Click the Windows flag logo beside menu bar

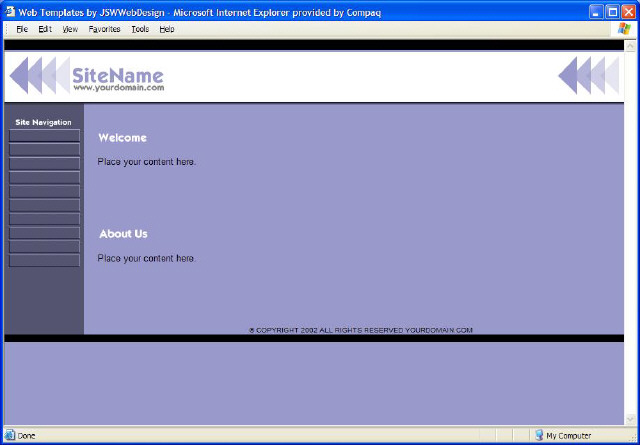click(x=625, y=29)
